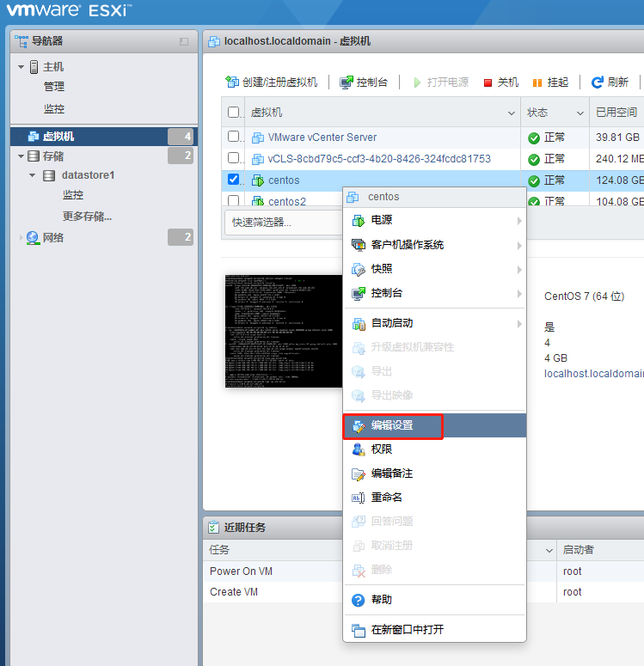Check the VMware vCenter Server row checkbox
This screenshot has width=644, height=666.
233,137
